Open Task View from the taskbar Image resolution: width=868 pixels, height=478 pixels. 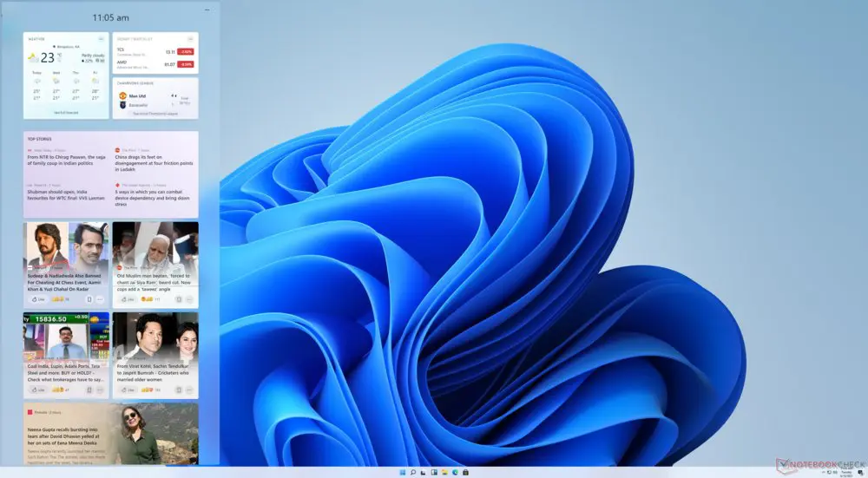pyautogui.click(x=423, y=472)
